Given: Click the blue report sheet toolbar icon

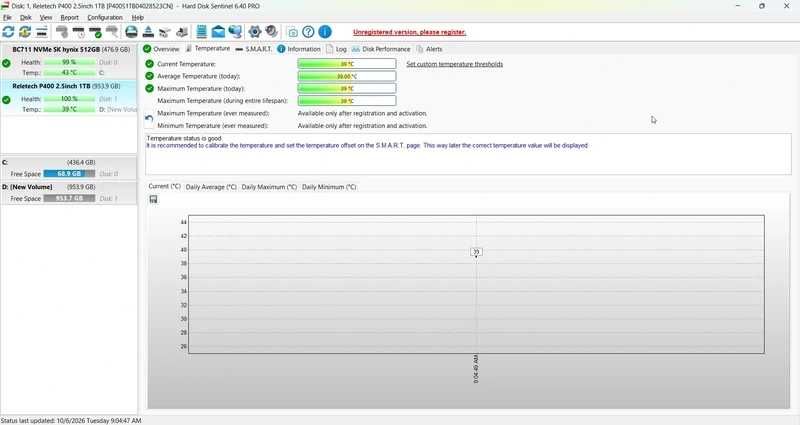Looking at the screenshot, I should pos(202,32).
